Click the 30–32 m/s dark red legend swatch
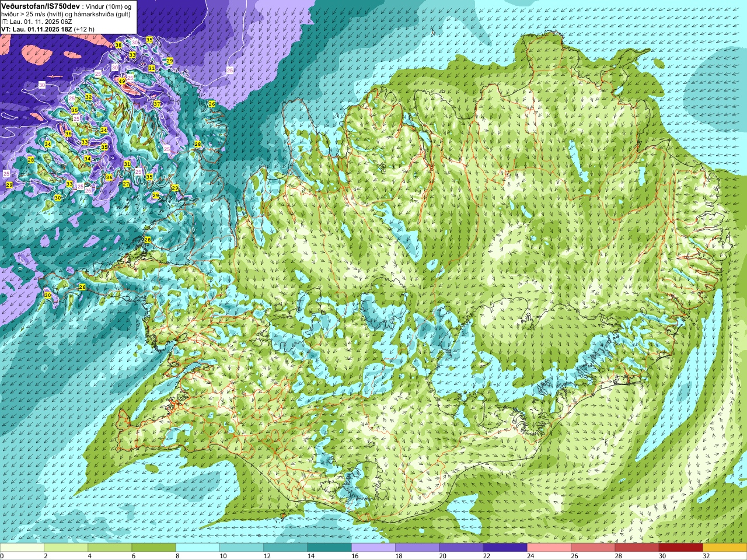The width and height of the screenshot is (747, 560). click(x=681, y=548)
